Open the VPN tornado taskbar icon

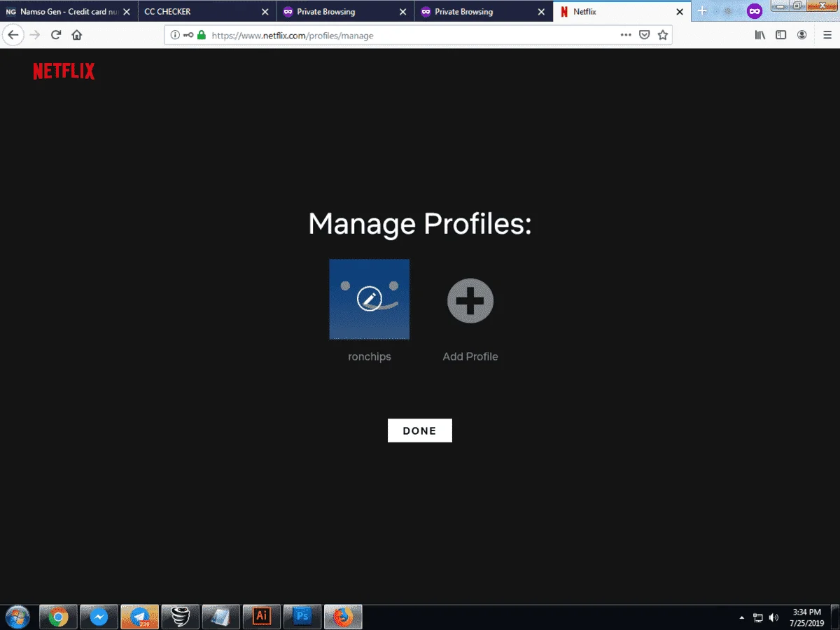180,617
